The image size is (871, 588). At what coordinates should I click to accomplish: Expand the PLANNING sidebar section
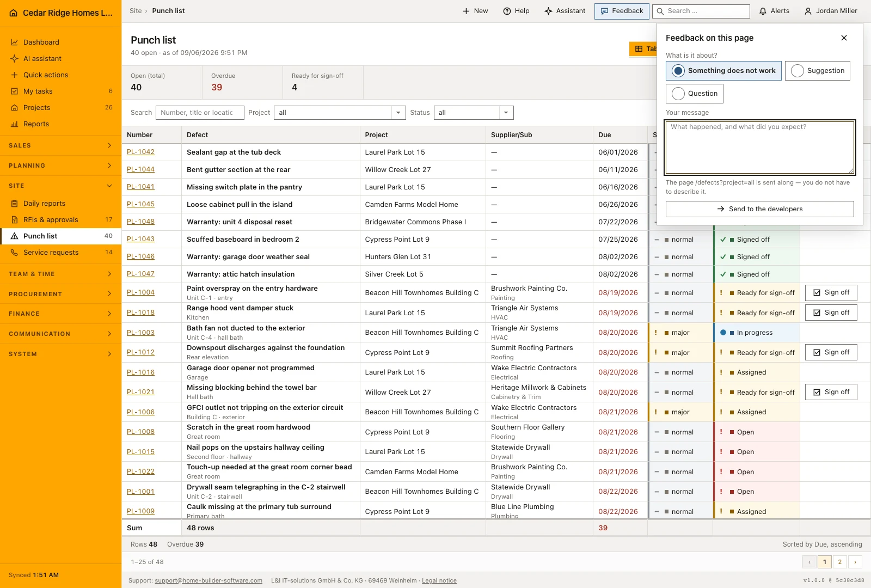[x=60, y=166]
